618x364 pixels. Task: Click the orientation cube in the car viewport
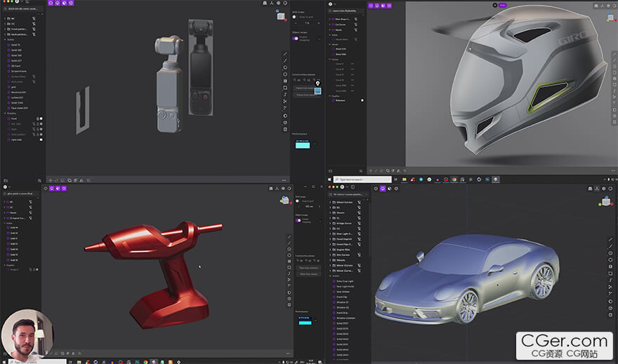coord(605,201)
